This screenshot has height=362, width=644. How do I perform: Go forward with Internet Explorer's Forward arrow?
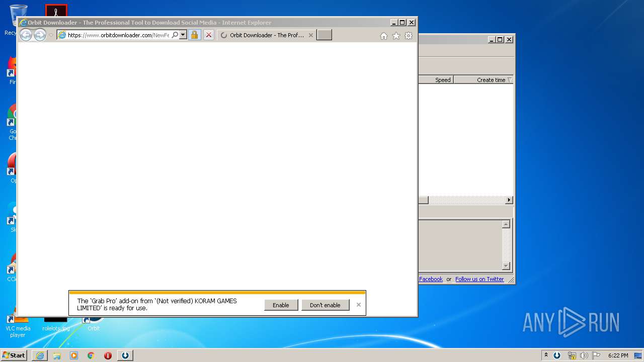tap(40, 35)
